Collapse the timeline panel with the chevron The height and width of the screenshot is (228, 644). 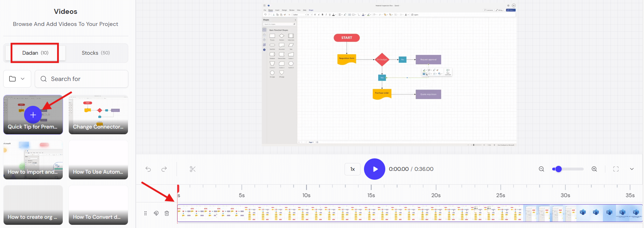click(632, 169)
